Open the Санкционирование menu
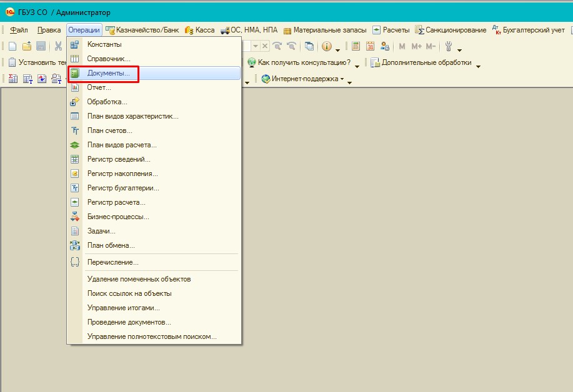Image resolution: width=573 pixels, height=392 pixels. tap(451, 30)
